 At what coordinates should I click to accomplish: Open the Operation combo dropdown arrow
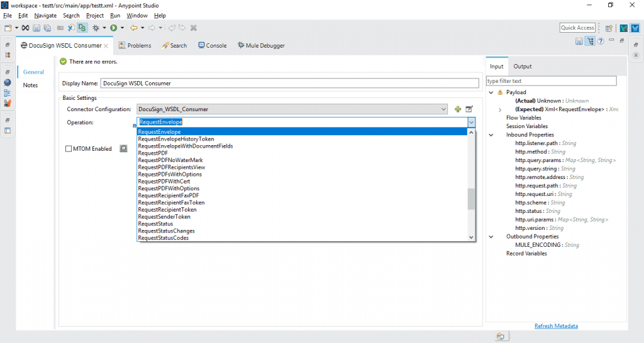point(472,122)
